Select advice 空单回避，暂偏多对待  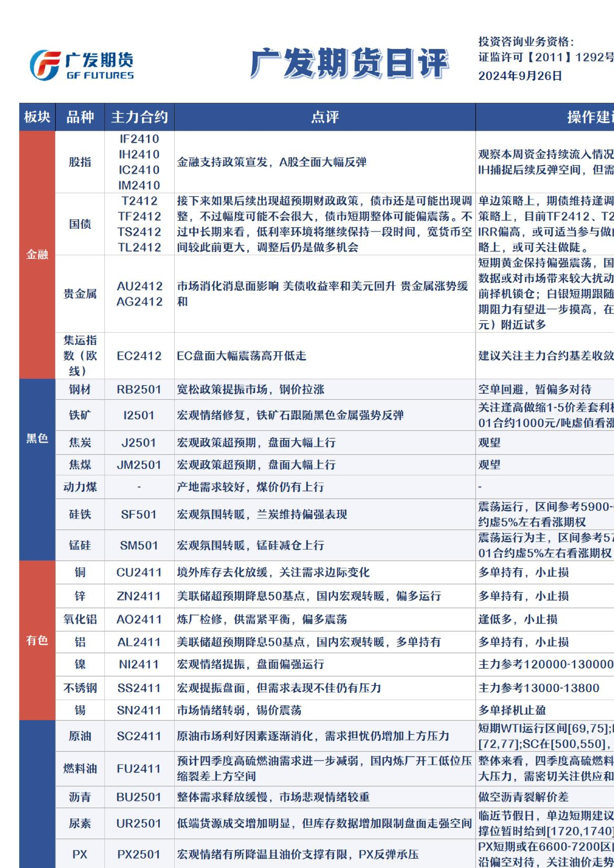tap(535, 390)
